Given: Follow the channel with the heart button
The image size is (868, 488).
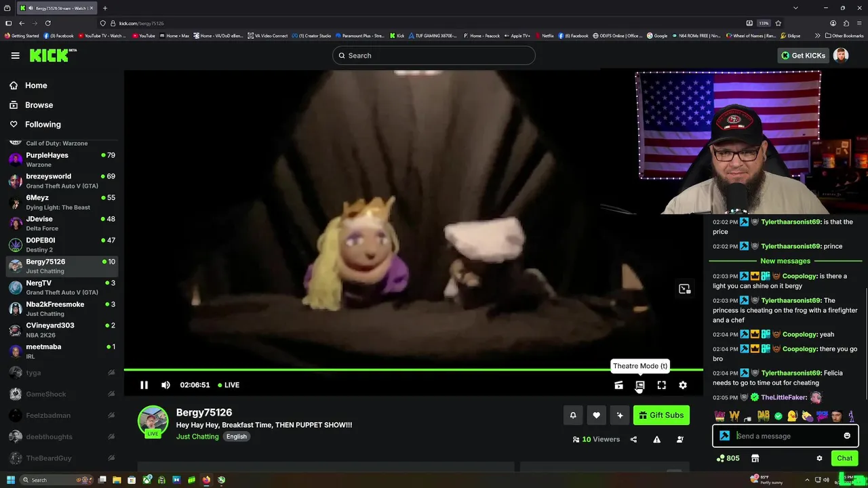Looking at the screenshot, I should pos(596,415).
